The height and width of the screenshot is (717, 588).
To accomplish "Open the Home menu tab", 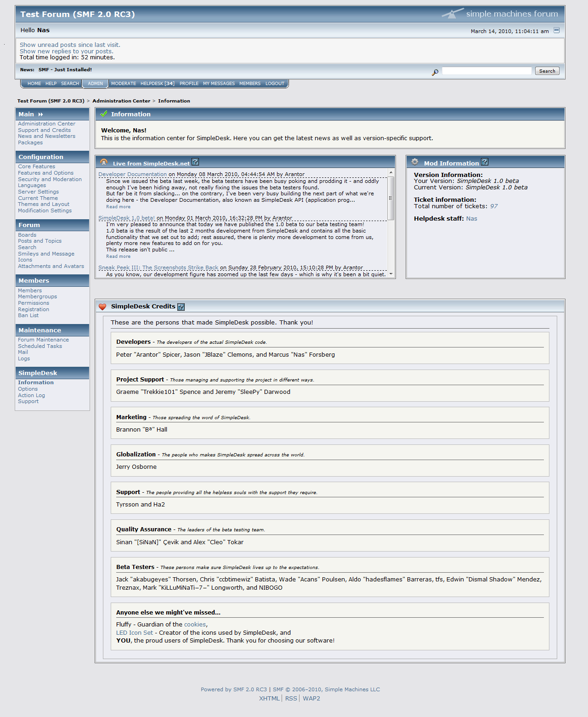I will pyautogui.click(x=34, y=84).
